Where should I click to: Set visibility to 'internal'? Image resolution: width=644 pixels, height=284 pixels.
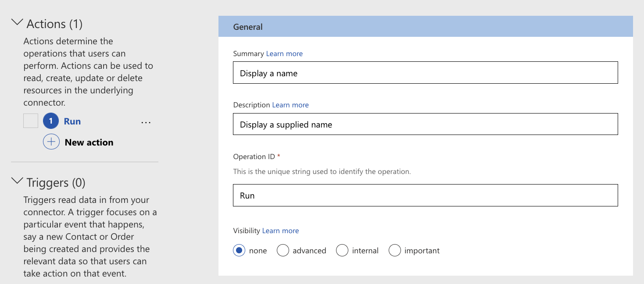[342, 251]
